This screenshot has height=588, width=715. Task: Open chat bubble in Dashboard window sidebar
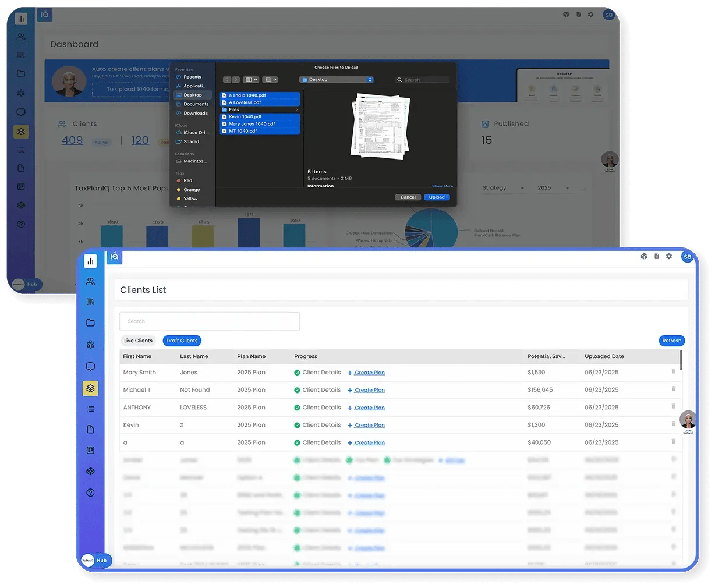[x=21, y=112]
